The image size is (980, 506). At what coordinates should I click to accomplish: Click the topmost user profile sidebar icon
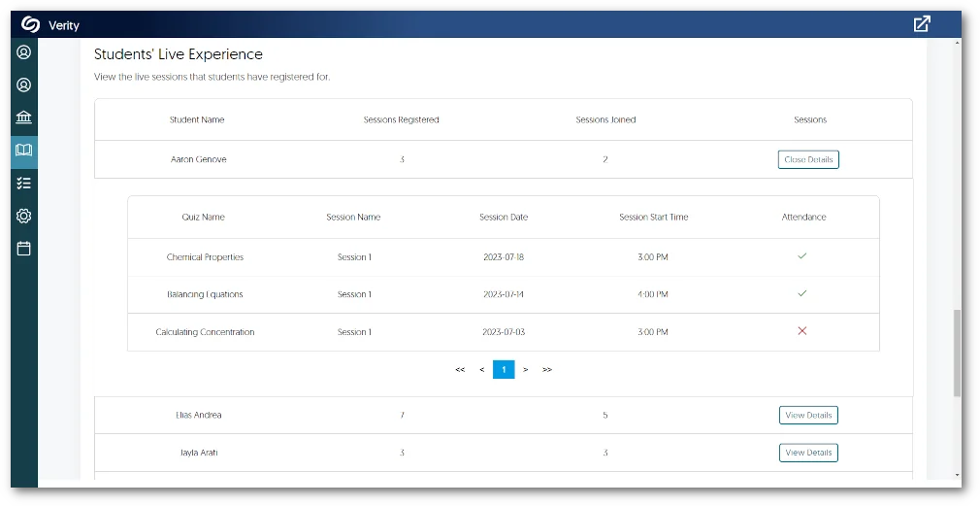coord(24,52)
